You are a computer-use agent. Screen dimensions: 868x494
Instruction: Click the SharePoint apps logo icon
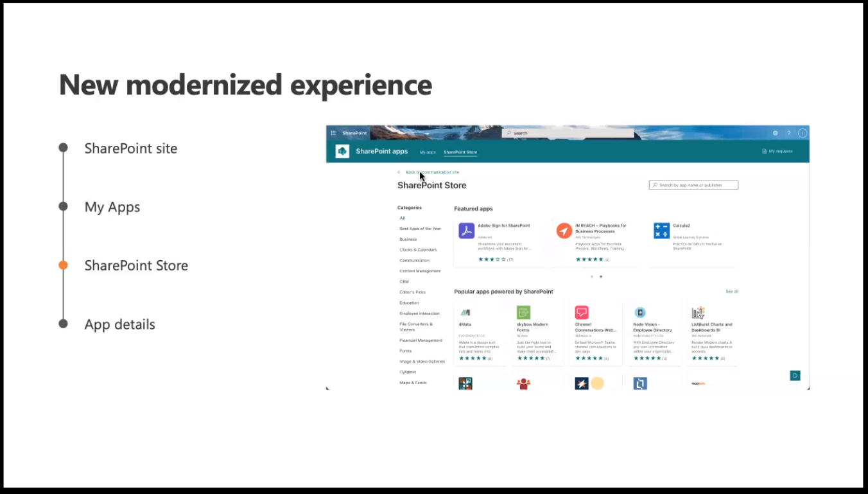pos(341,151)
